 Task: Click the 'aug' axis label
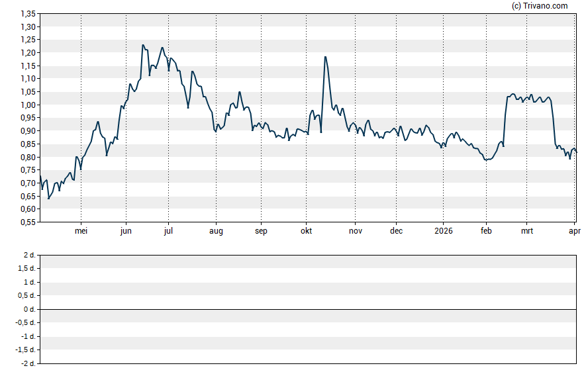216,231
